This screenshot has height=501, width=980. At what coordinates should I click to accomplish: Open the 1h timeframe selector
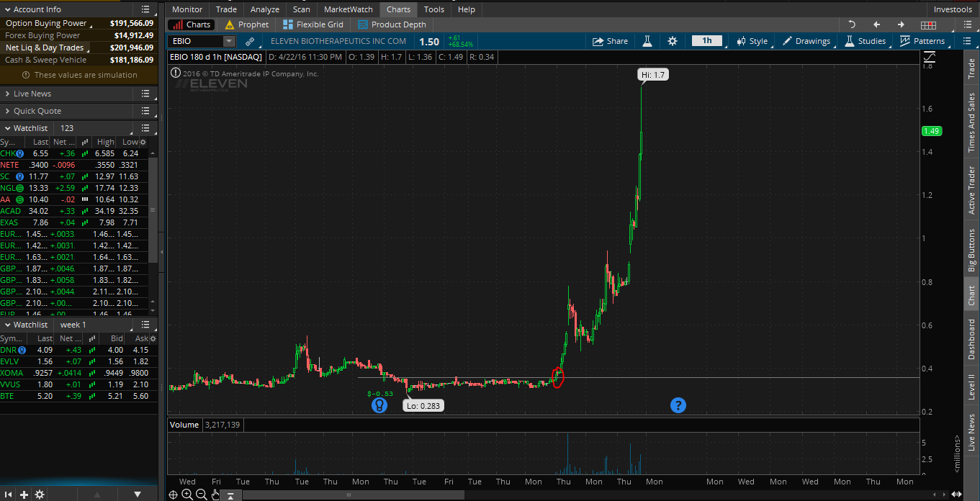[707, 41]
